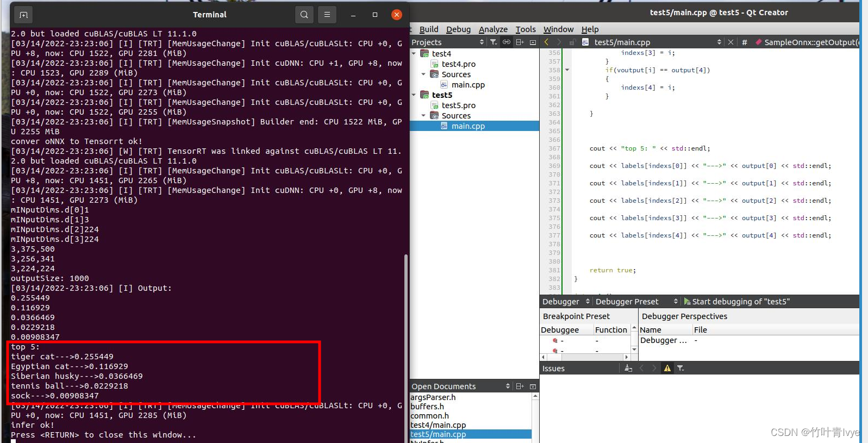This screenshot has width=868, height=443.
Task: Click the test4 project folder icon
Action: (x=425, y=53)
